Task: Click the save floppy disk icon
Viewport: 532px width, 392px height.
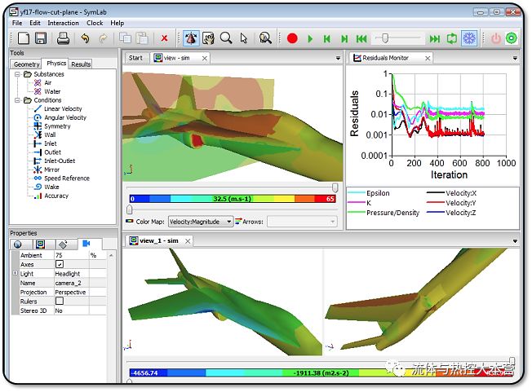Action: (x=42, y=38)
